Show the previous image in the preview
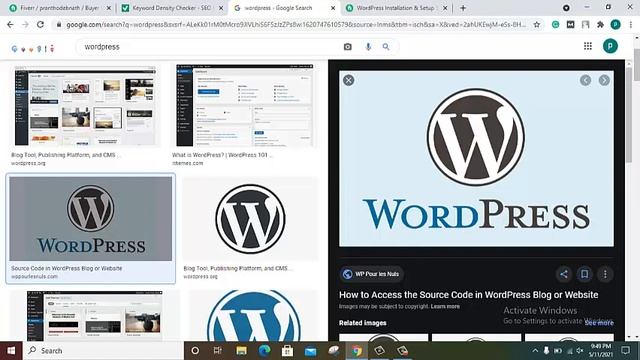The image size is (640, 360). 585,80
